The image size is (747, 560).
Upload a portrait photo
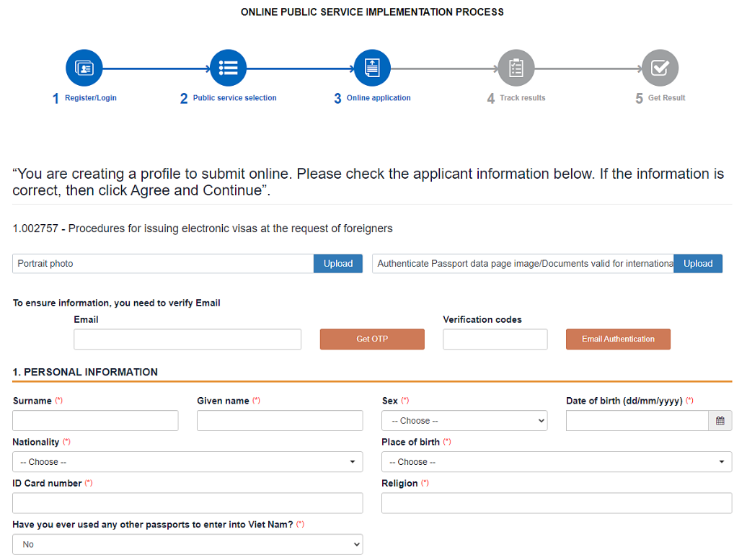tap(337, 264)
